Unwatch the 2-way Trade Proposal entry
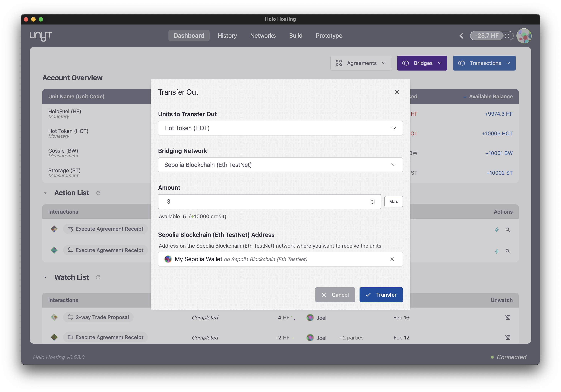 [508, 317]
